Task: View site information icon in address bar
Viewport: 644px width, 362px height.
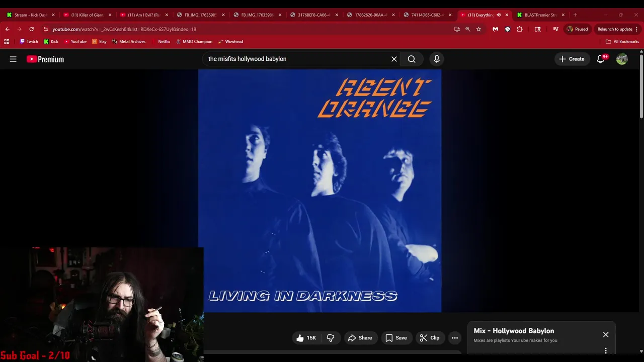Action: 46,29
